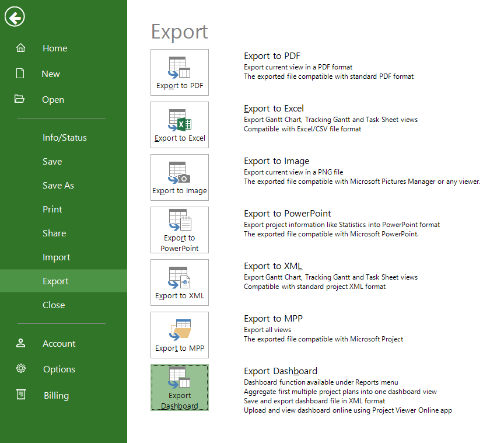Choose the Export to PowerPoint icon button
The height and width of the screenshot is (443, 504).
pyautogui.click(x=179, y=230)
